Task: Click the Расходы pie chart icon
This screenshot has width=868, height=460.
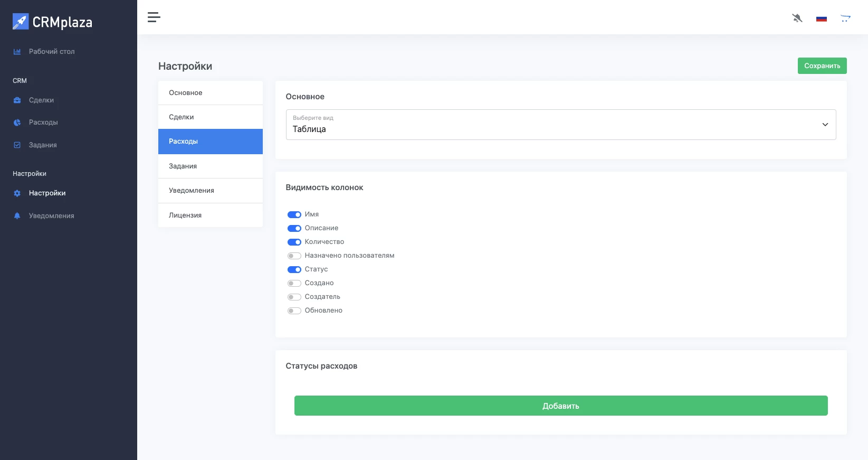Action: coord(17,122)
